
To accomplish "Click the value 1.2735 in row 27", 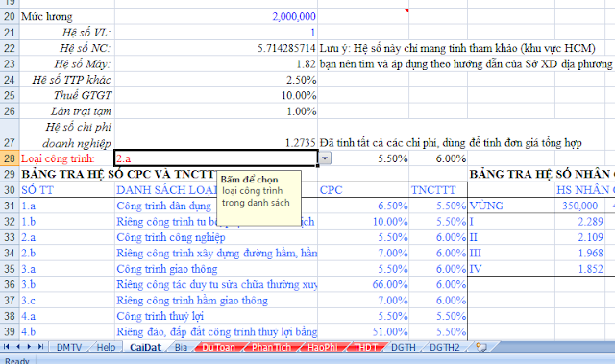I will tap(300, 142).
